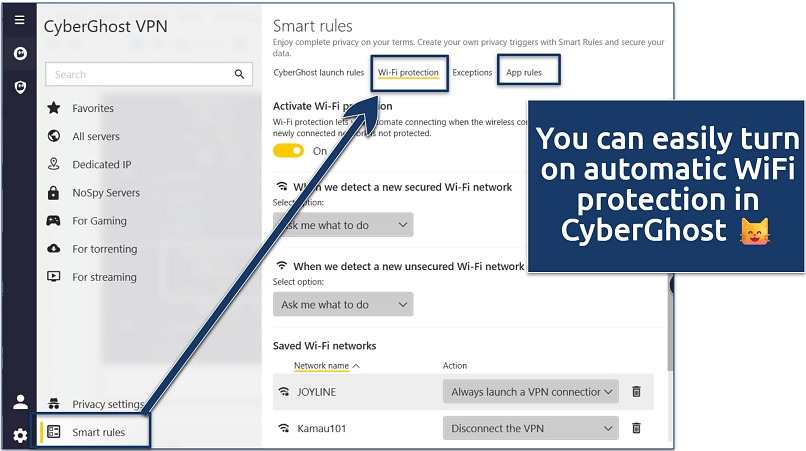Viewport: 806px width, 451px height.
Task: Focus the server Search field
Action: click(x=149, y=74)
